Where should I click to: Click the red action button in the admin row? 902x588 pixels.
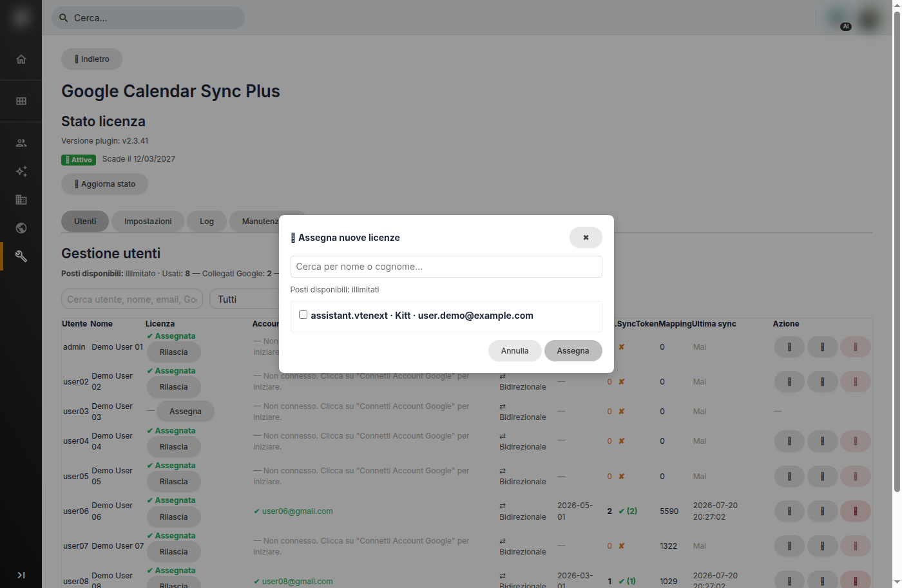856,347
